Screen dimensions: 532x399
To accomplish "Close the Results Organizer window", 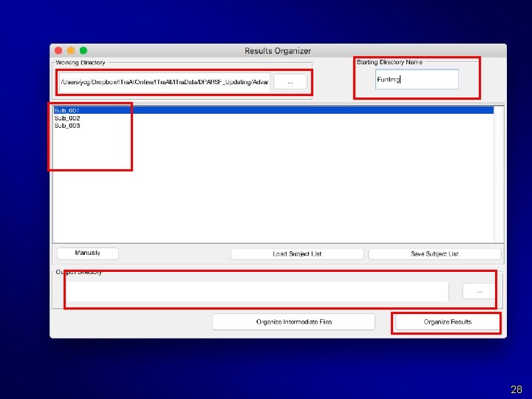I will point(58,50).
